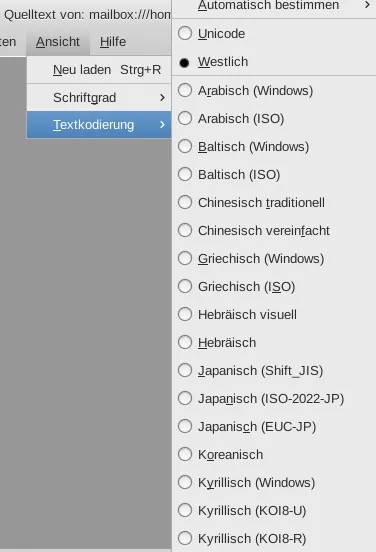Select Arabisch (Windows) encoding
The height and width of the screenshot is (552, 376).
pyautogui.click(x=274, y=91)
